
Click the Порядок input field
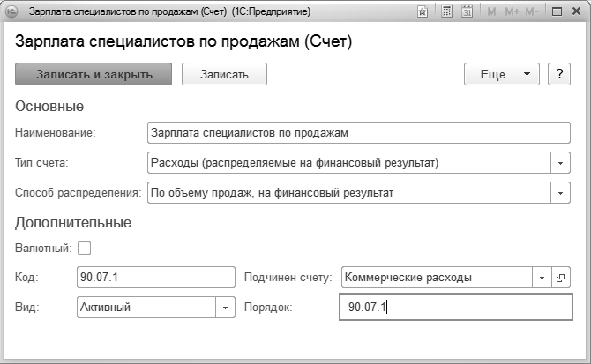(x=455, y=307)
